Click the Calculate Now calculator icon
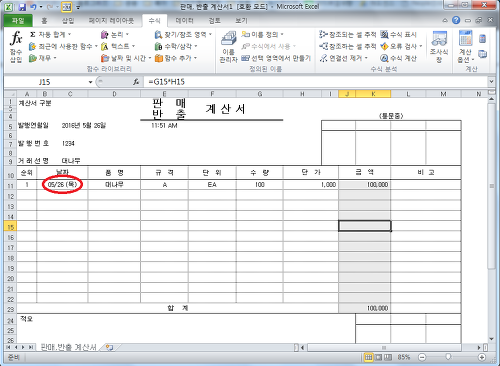The width and height of the screenshot is (500, 366). [482, 39]
